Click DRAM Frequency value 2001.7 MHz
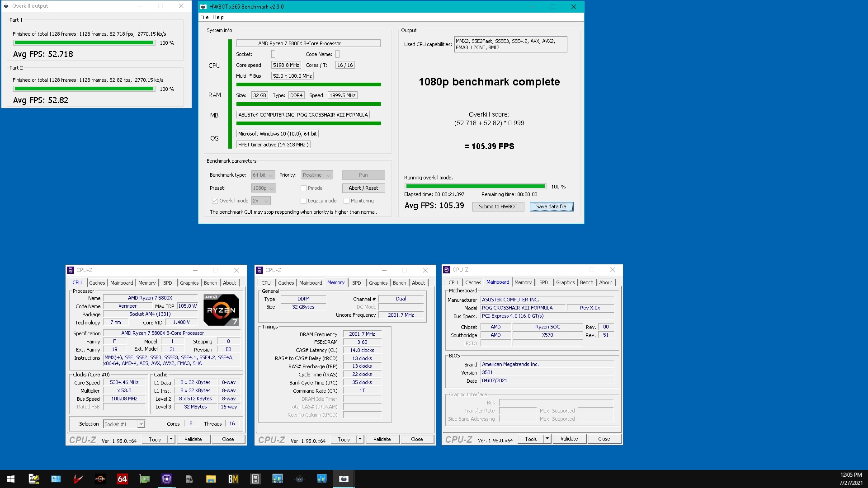The image size is (868, 488). point(362,334)
